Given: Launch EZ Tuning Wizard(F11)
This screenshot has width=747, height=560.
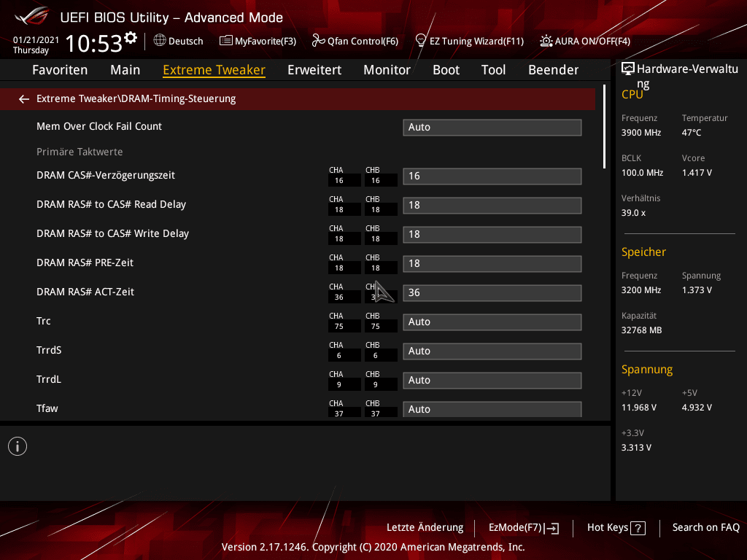Looking at the screenshot, I should [x=470, y=41].
